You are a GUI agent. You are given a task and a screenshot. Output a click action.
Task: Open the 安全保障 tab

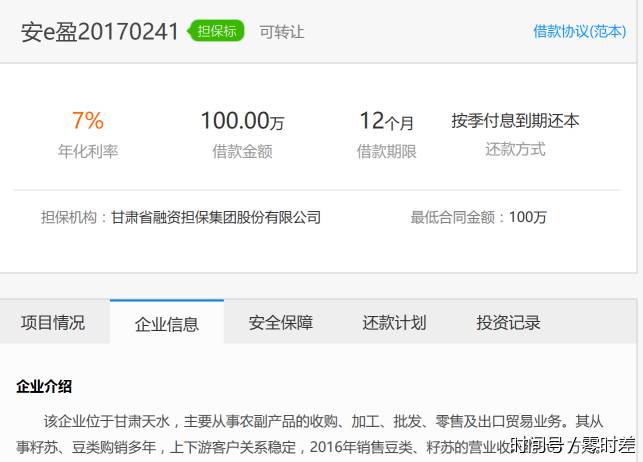pos(281,323)
